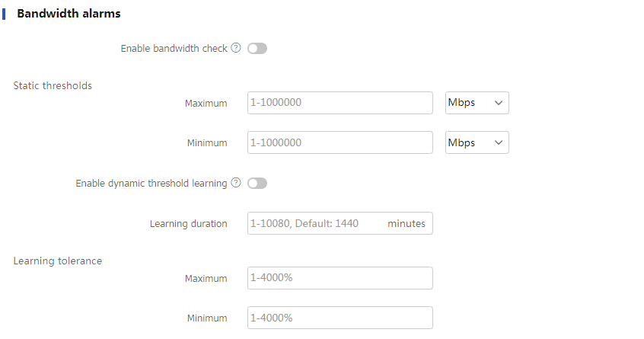The image size is (644, 339).
Task: Click the Learning tolerance group label
Action: [x=58, y=261]
